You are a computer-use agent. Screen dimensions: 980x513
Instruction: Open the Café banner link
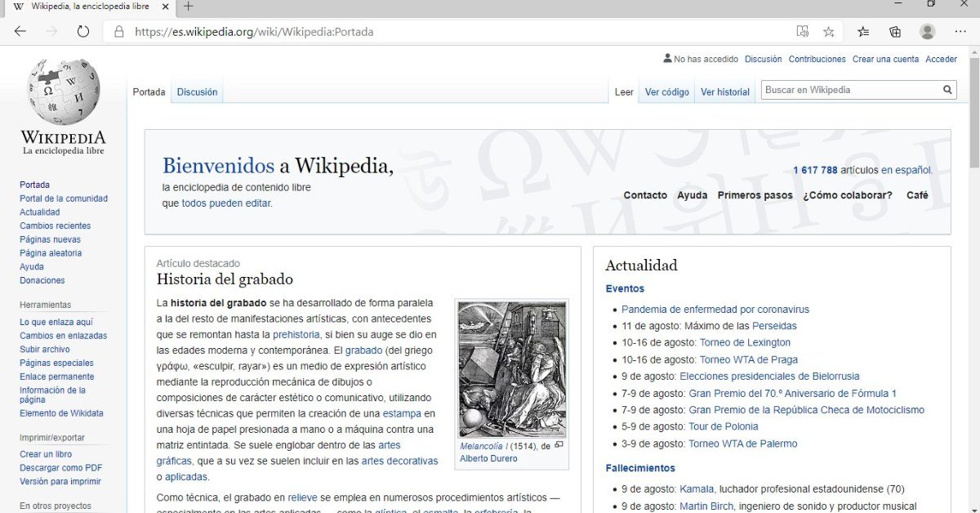coord(917,195)
